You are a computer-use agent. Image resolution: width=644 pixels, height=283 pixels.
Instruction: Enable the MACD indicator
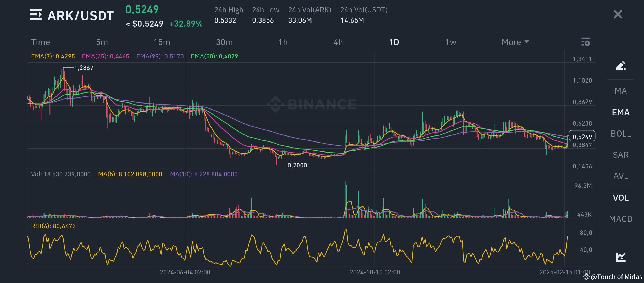click(x=621, y=219)
